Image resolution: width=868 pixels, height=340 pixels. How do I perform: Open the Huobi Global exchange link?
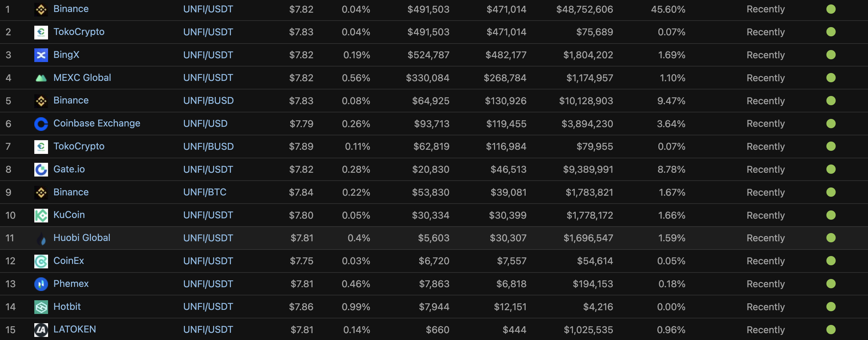pyautogui.click(x=82, y=238)
